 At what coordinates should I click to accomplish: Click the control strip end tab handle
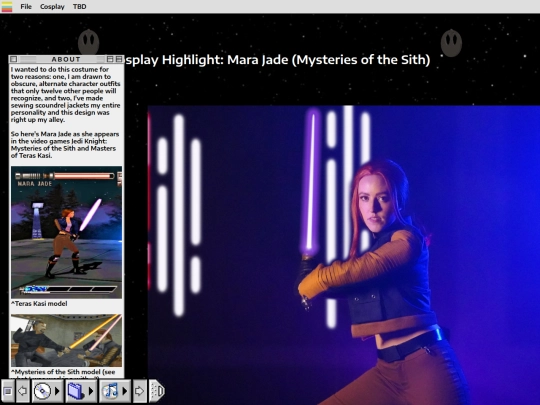pyautogui.click(x=157, y=391)
